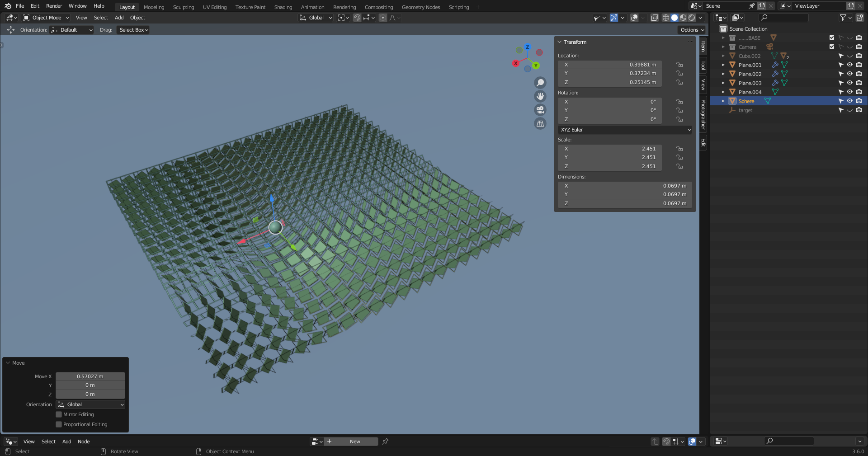This screenshot has height=456, width=868.
Task: Open the Add menu in viewport header
Action: (x=119, y=18)
